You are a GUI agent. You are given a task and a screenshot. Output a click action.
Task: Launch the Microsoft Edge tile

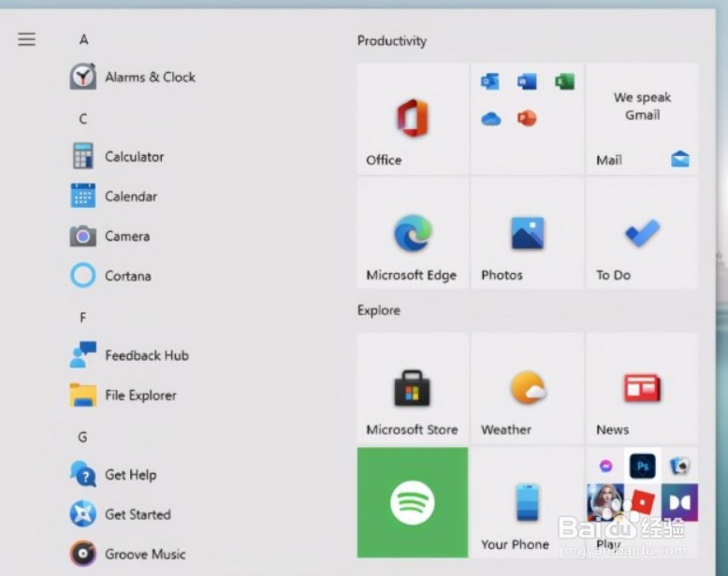pyautogui.click(x=413, y=233)
